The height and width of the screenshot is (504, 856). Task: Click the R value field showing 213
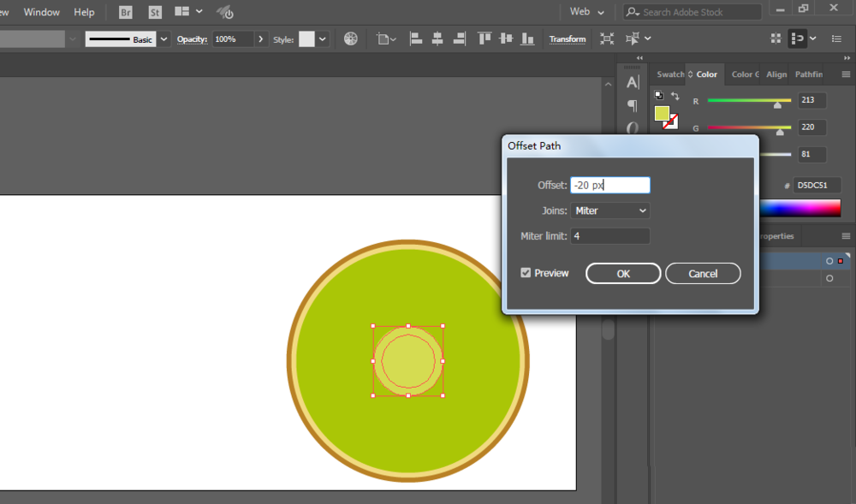[x=811, y=100]
